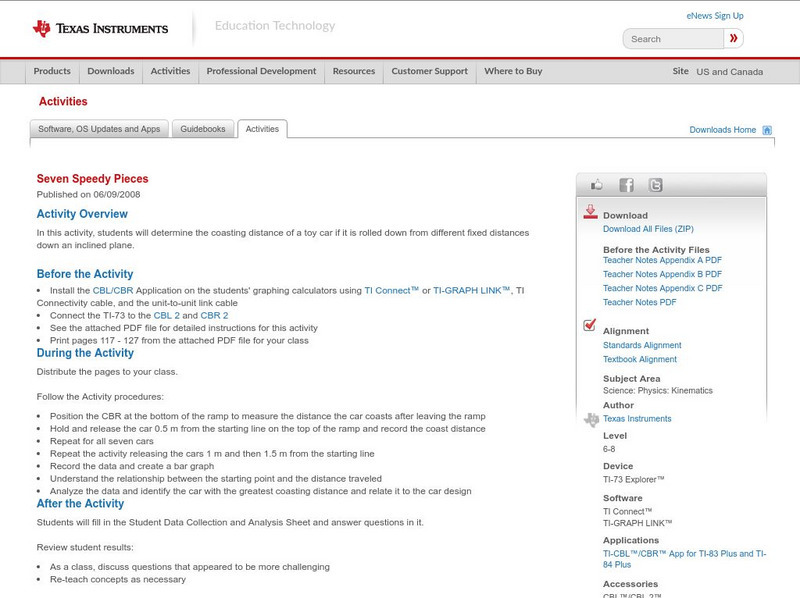Open the Activities menu in navigation bar
The width and height of the screenshot is (800, 598).
(170, 71)
